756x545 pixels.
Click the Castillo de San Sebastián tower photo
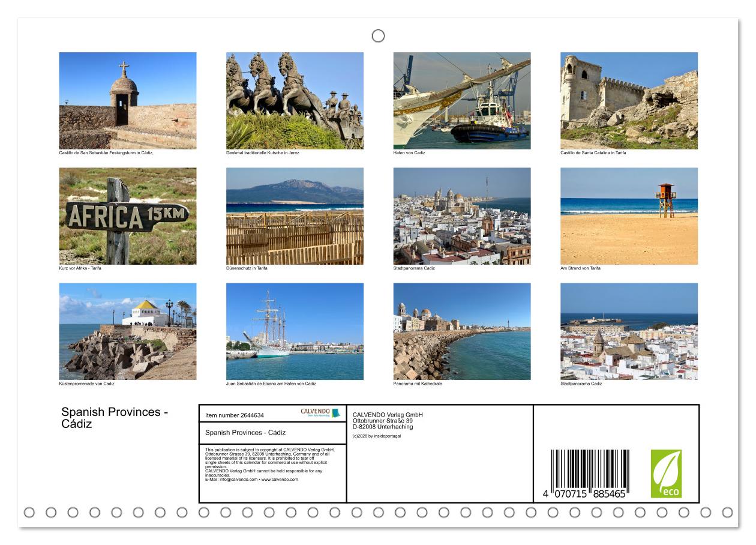[x=128, y=101]
